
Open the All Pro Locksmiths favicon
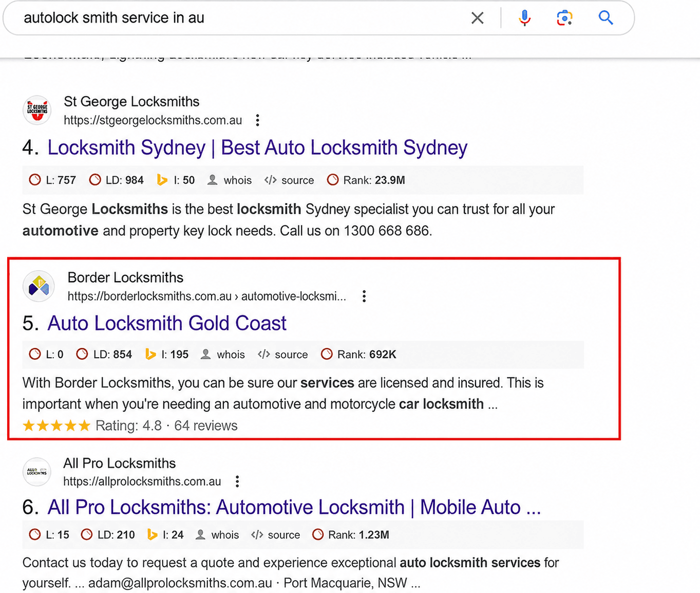[x=37, y=472]
